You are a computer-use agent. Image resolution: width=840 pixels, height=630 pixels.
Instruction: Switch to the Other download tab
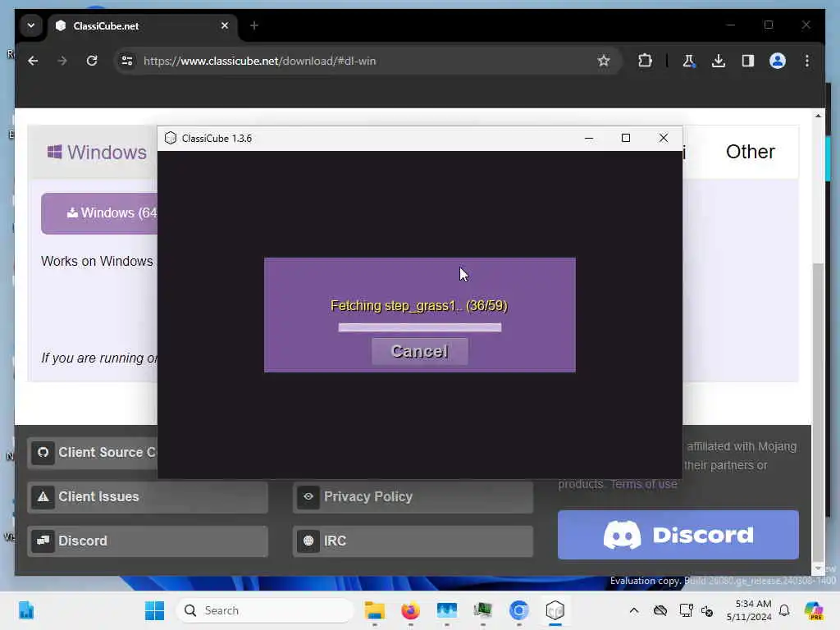tap(750, 152)
